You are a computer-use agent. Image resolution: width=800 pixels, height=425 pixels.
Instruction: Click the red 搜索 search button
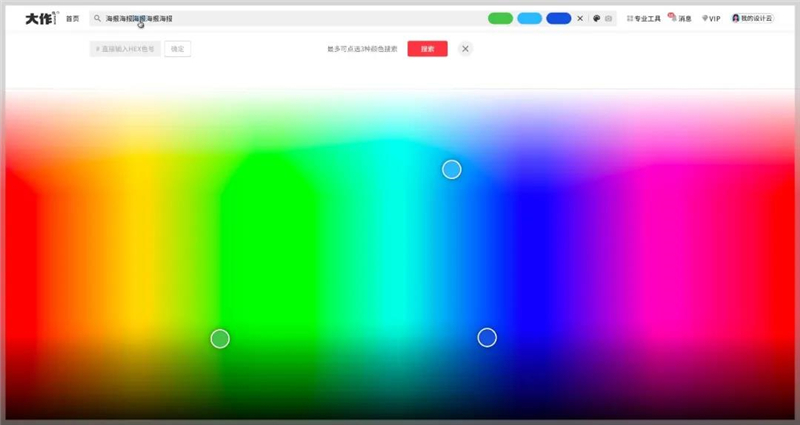(428, 49)
